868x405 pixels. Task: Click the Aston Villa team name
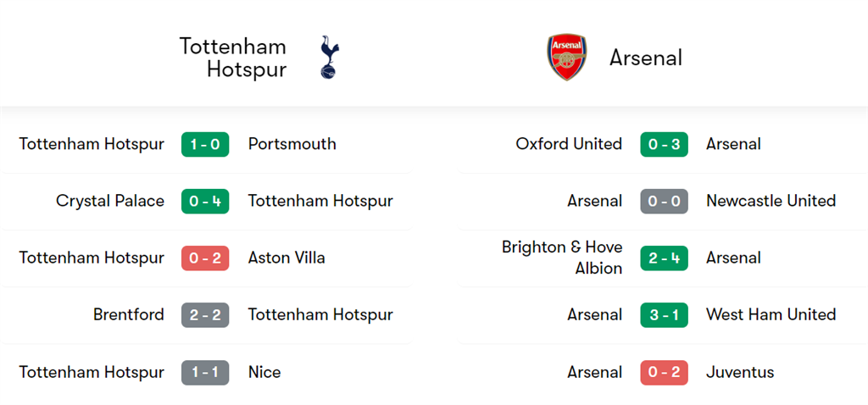point(287,258)
